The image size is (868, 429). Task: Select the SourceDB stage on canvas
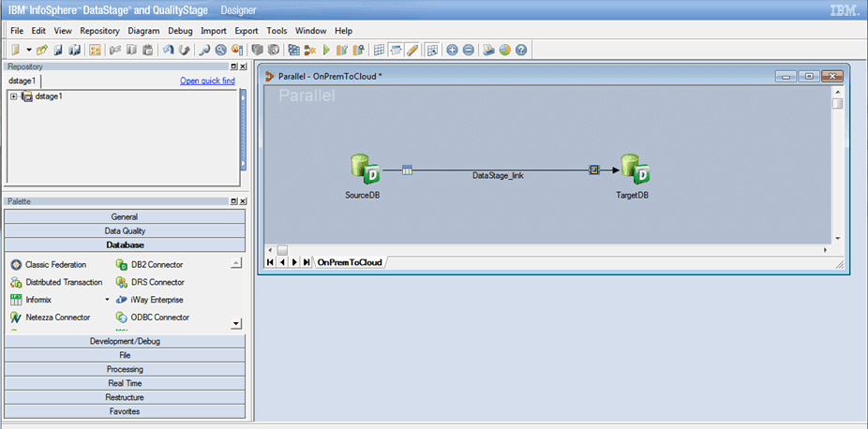(365, 170)
